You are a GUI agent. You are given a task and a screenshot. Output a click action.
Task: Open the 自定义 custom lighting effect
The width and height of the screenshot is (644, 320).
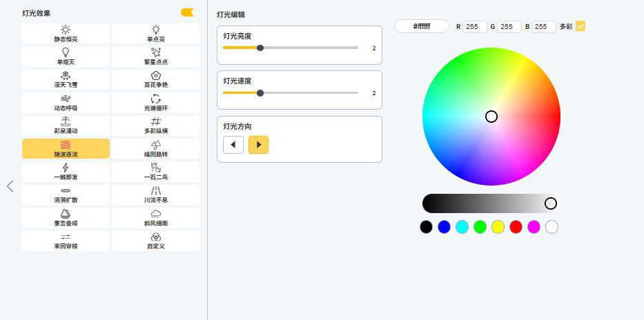pos(155,241)
